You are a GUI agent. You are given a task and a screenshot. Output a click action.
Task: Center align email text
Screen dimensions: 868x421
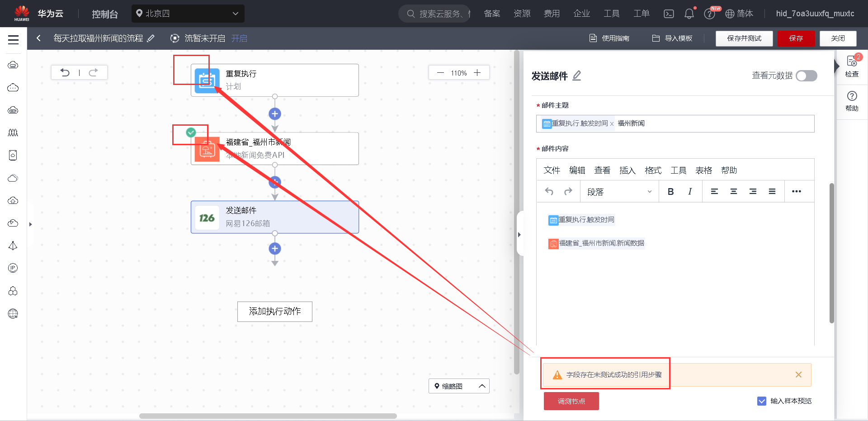734,192
